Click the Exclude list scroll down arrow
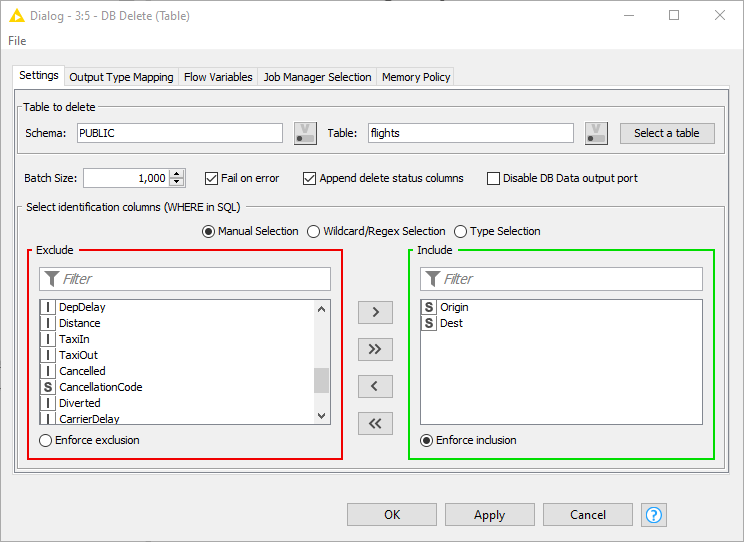744x542 pixels. point(321,416)
